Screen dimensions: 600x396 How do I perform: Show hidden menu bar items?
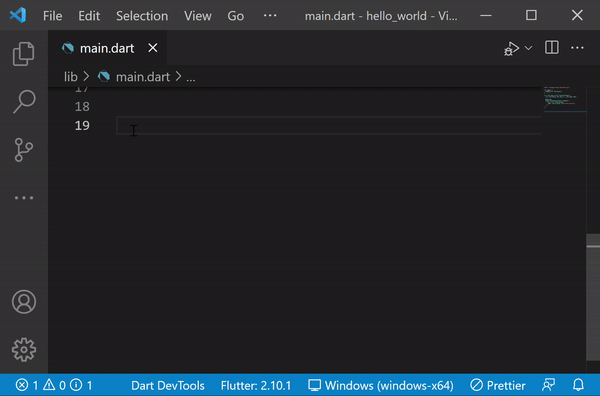[270, 15]
